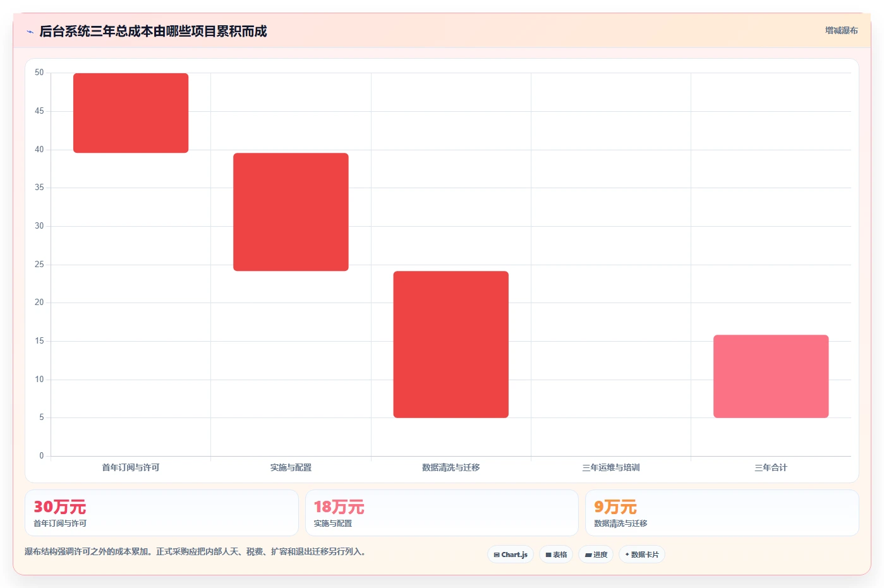This screenshot has height=588, width=884.
Task: Open the 30万元 首年订阅与许可 card
Action: point(162,513)
